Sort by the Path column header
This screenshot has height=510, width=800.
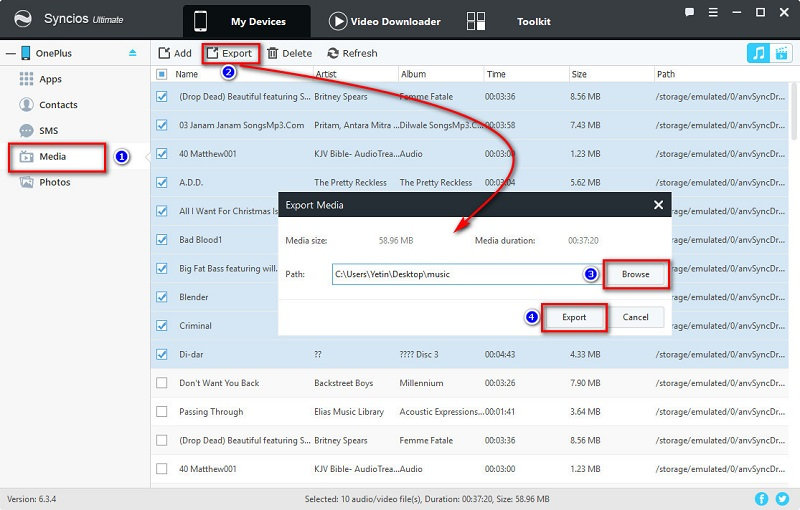click(x=666, y=74)
